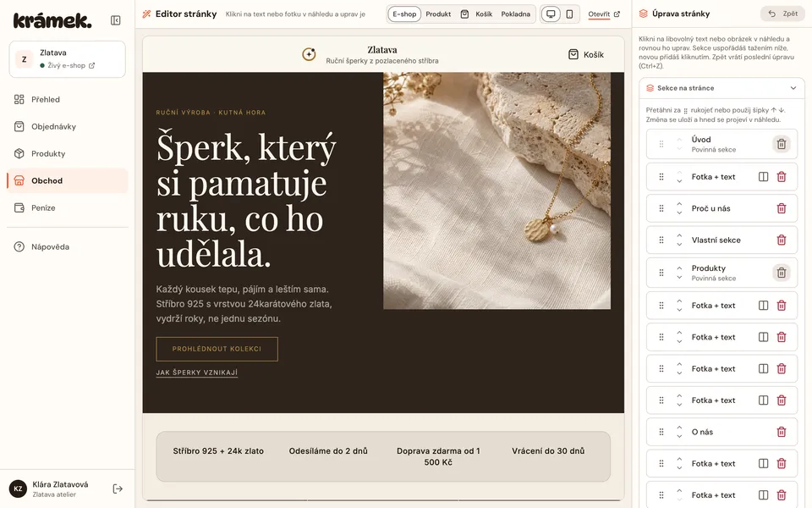Delete the O nás section
The width and height of the screenshot is (812, 508).
782,432
